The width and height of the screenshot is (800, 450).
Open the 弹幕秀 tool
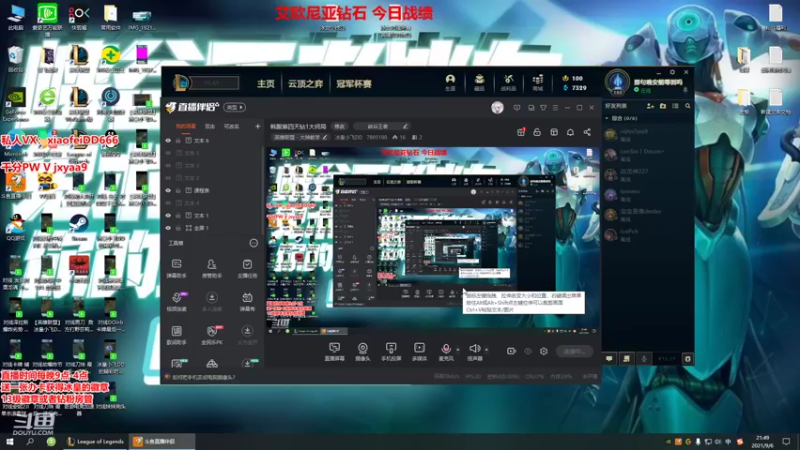pyautogui.click(x=247, y=301)
